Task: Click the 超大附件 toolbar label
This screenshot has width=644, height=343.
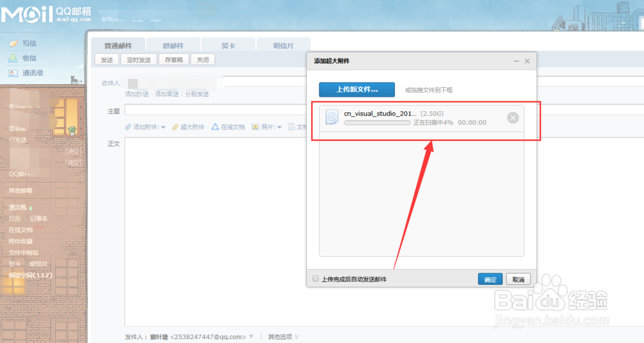Action: point(192,127)
